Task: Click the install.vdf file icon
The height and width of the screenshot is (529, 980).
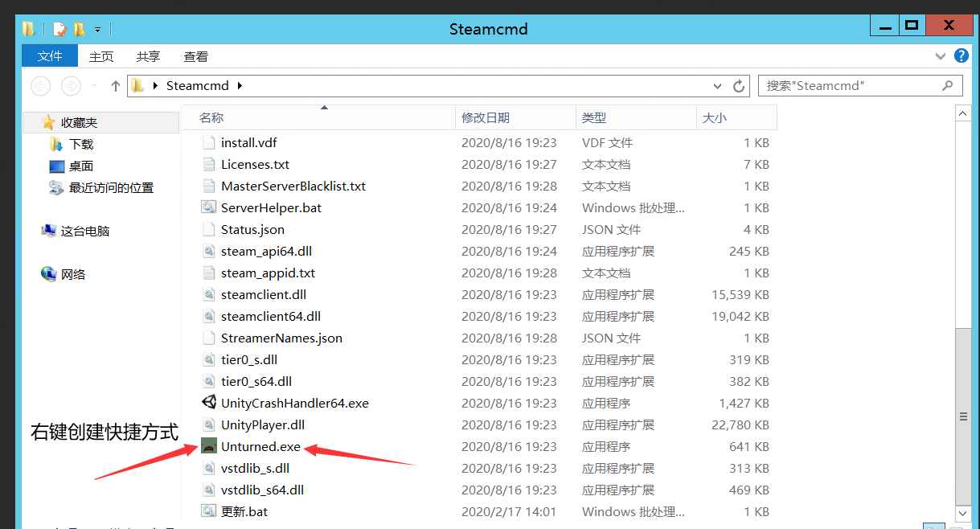Action: pos(209,143)
